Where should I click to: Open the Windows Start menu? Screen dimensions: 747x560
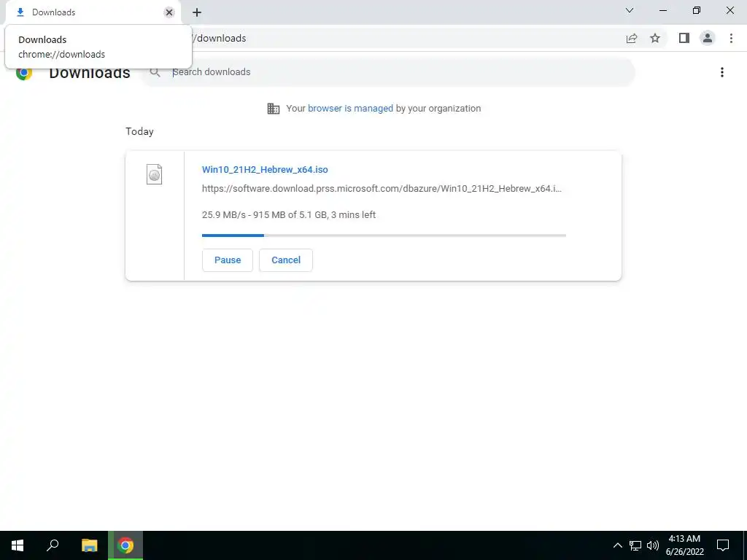pos(18,545)
